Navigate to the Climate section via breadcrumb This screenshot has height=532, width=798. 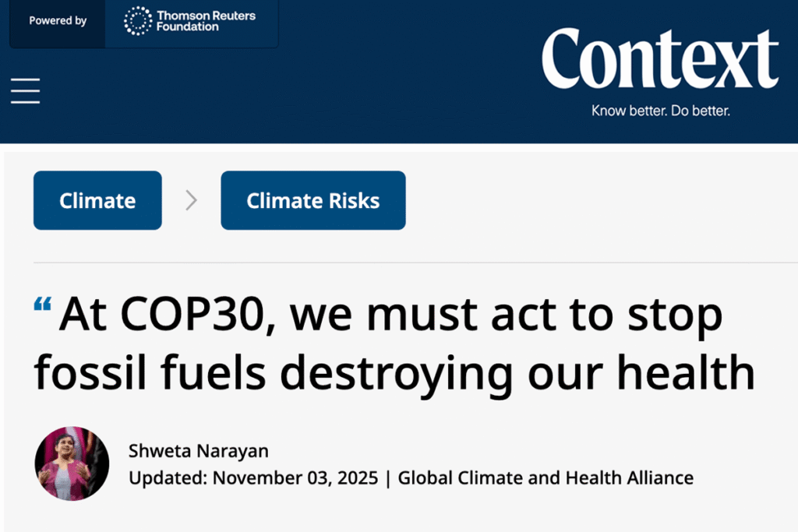[97, 200]
